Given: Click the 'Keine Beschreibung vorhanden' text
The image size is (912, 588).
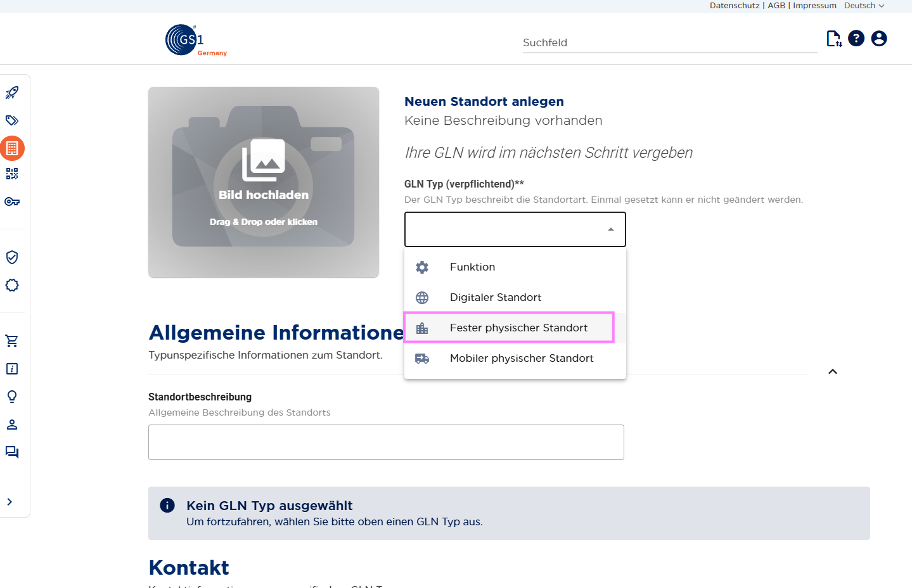Looking at the screenshot, I should pos(503,120).
